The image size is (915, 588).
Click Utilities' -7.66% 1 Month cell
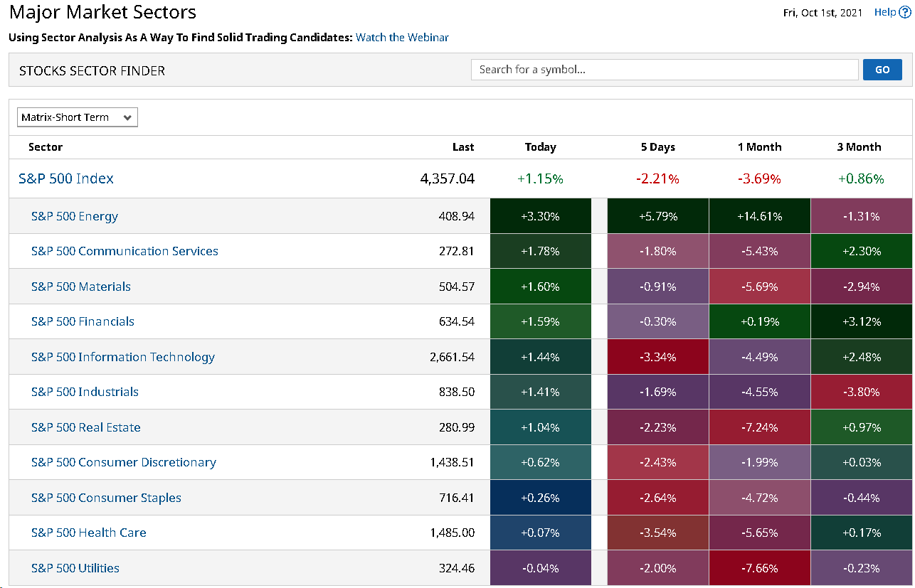(x=760, y=568)
